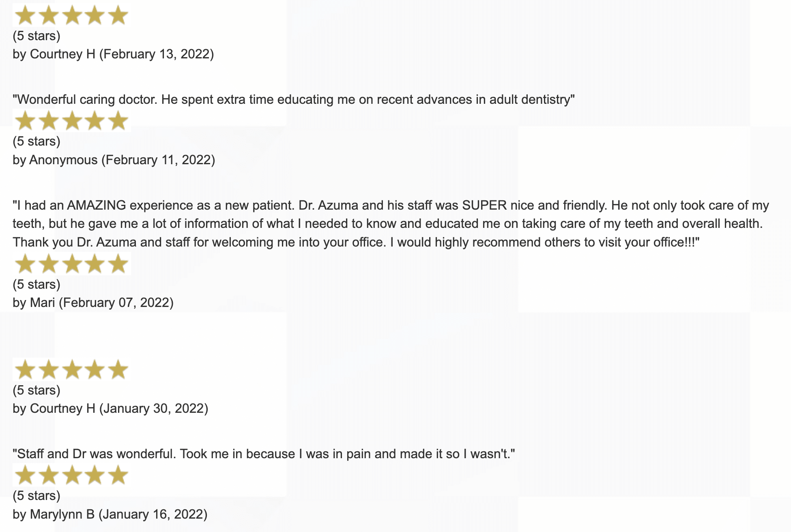Click the "Staff and Dr was wonderful" review
Viewport: 791px width, 532px height.
coord(264,454)
